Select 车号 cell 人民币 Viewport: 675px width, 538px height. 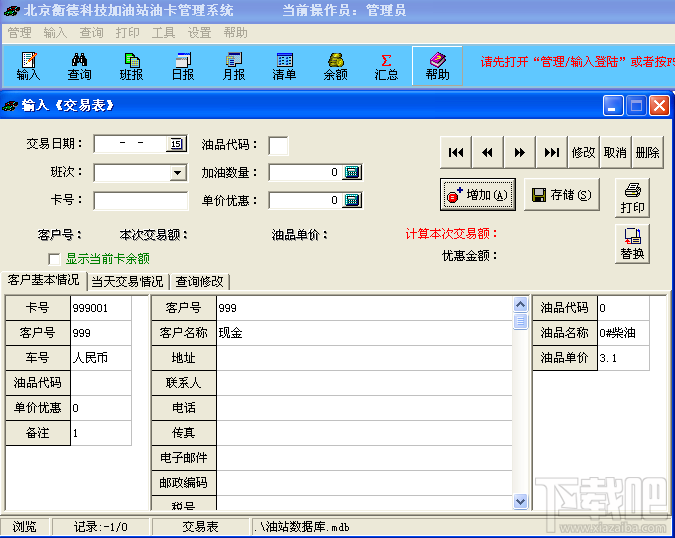101,358
